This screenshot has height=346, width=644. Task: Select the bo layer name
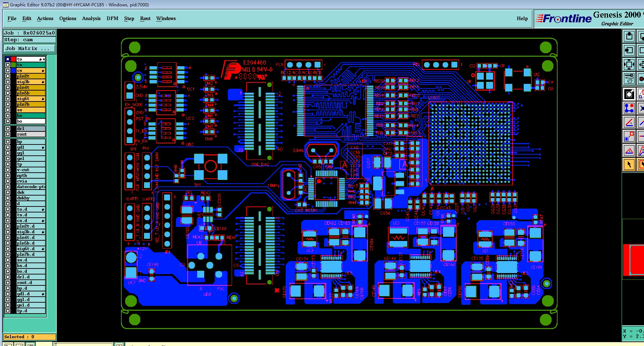[x=31, y=121]
